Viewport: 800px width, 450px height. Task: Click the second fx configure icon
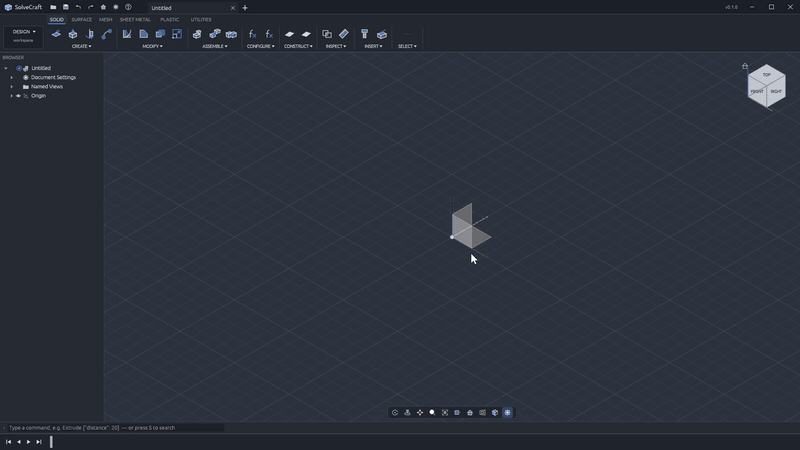269,34
